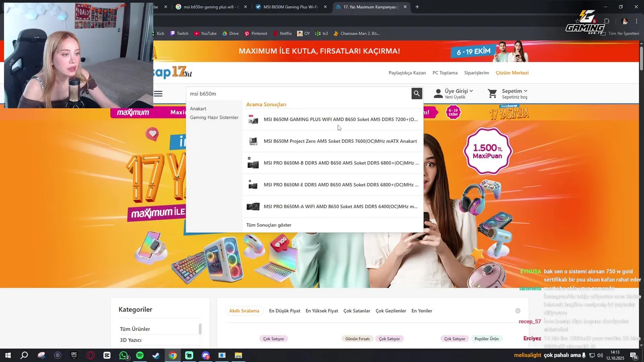644x362 pixels.
Task: Click the shopping cart icon
Action: (493, 94)
